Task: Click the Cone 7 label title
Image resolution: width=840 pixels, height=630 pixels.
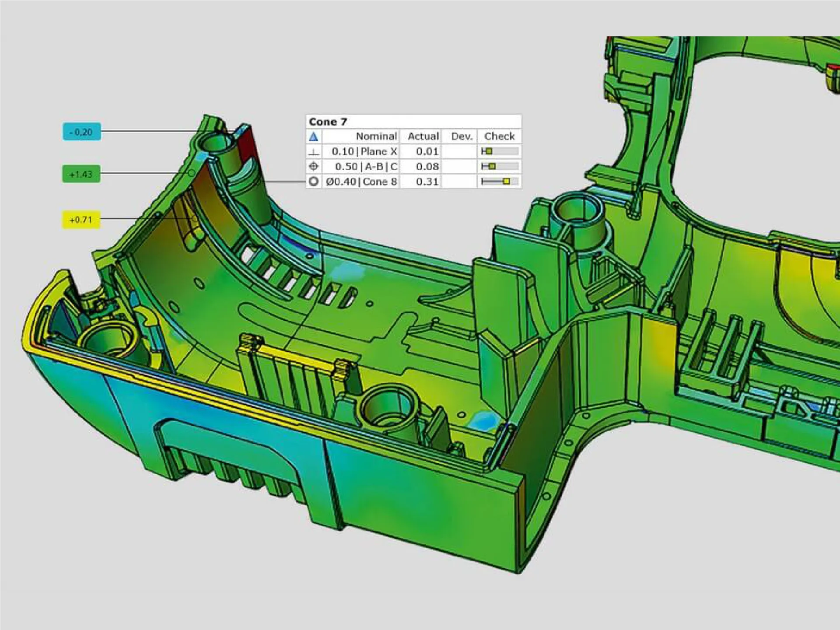Action: (328, 122)
